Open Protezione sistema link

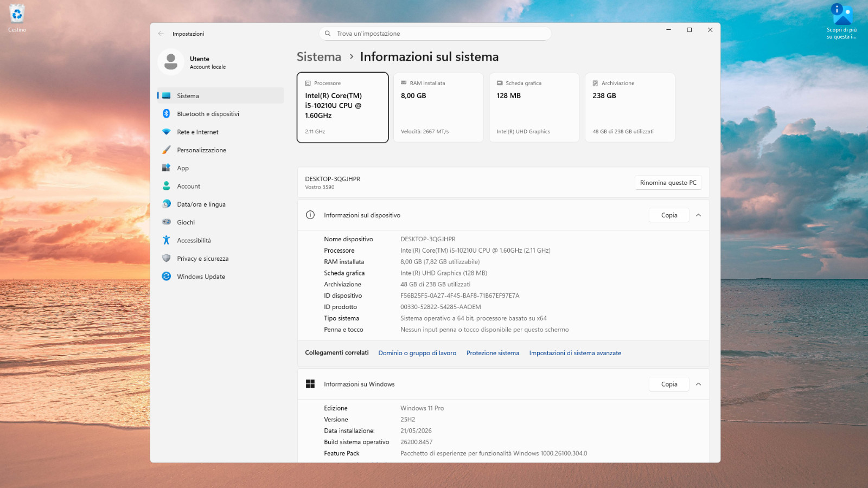493,353
